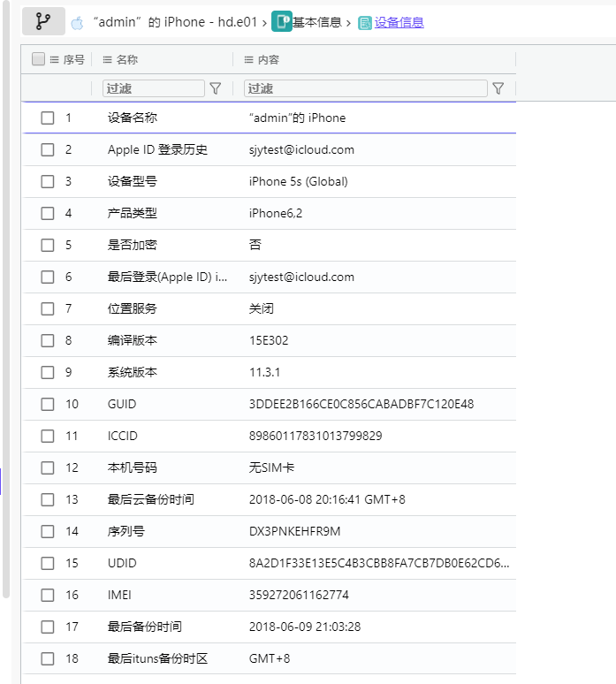Open the 设备信息 breadcrumb link
Image resolution: width=616 pixels, height=684 pixels.
click(x=399, y=22)
